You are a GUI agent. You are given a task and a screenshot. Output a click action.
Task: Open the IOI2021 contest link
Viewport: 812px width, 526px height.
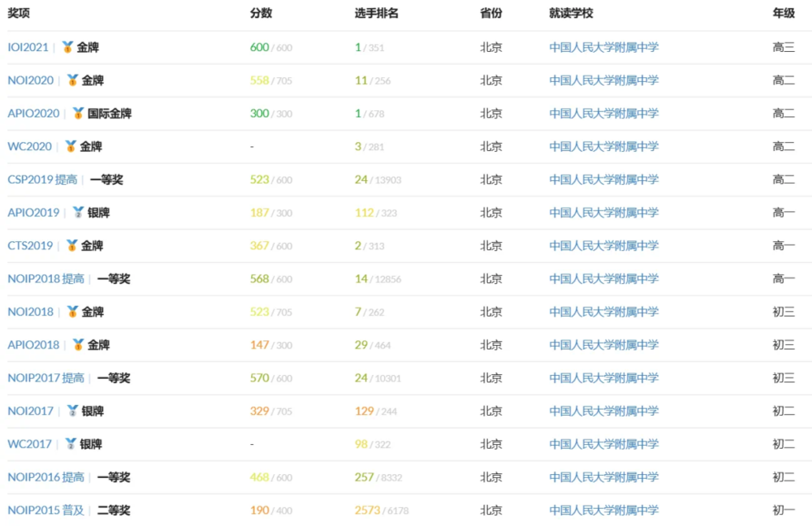tap(28, 48)
